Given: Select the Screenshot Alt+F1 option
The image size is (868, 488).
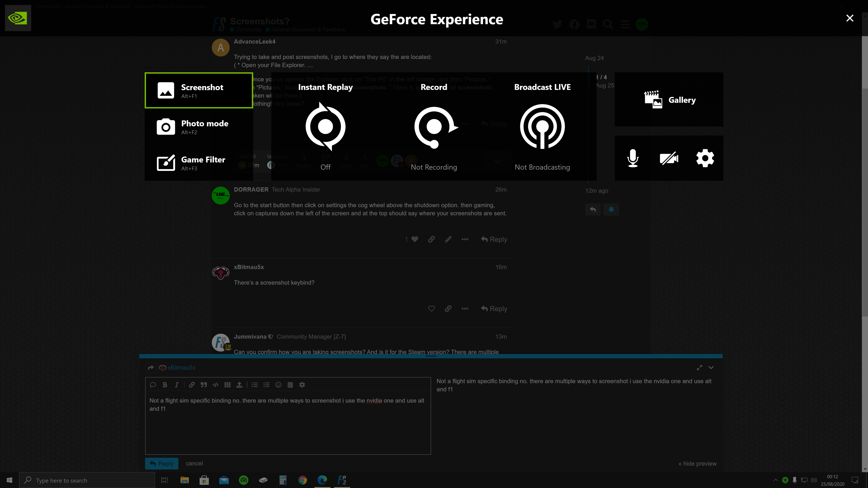Looking at the screenshot, I should (199, 91).
